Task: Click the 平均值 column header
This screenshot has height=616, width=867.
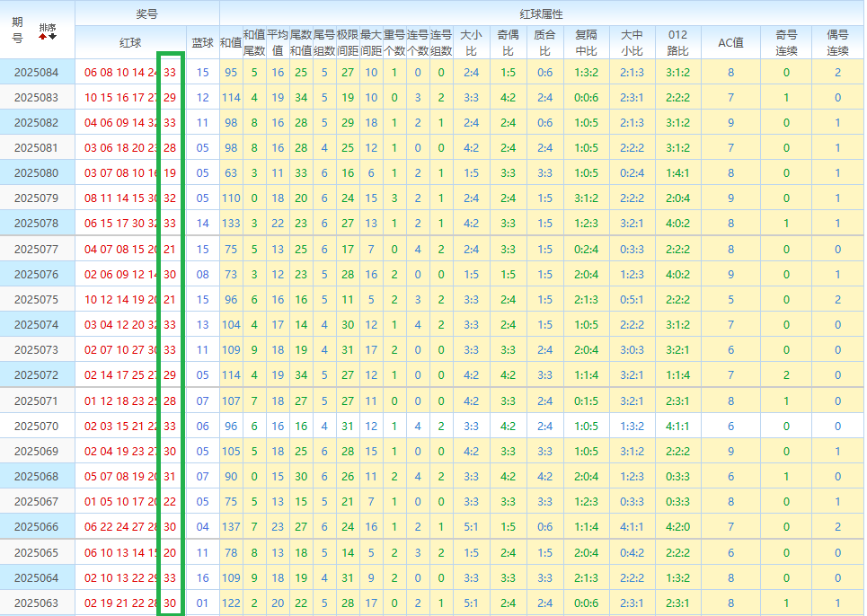Action: coord(278,42)
